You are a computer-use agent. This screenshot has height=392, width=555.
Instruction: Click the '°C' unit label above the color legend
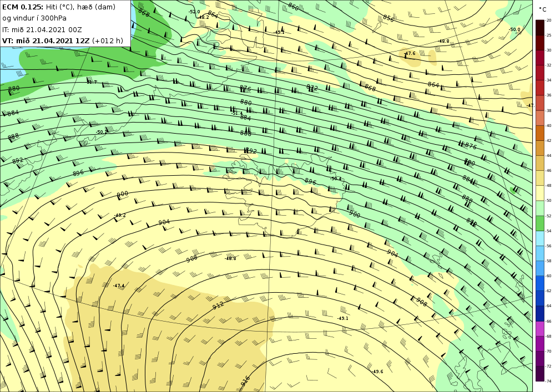tap(543, 9)
